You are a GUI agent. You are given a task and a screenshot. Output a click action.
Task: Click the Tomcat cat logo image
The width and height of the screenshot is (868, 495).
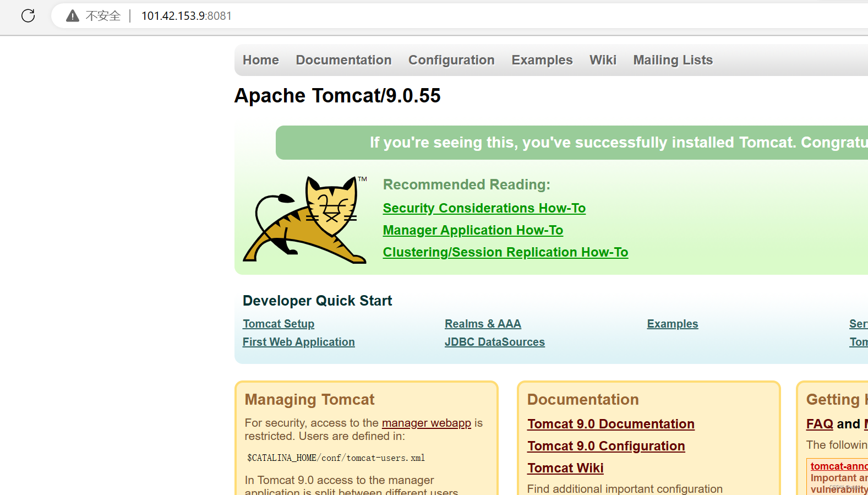point(305,220)
